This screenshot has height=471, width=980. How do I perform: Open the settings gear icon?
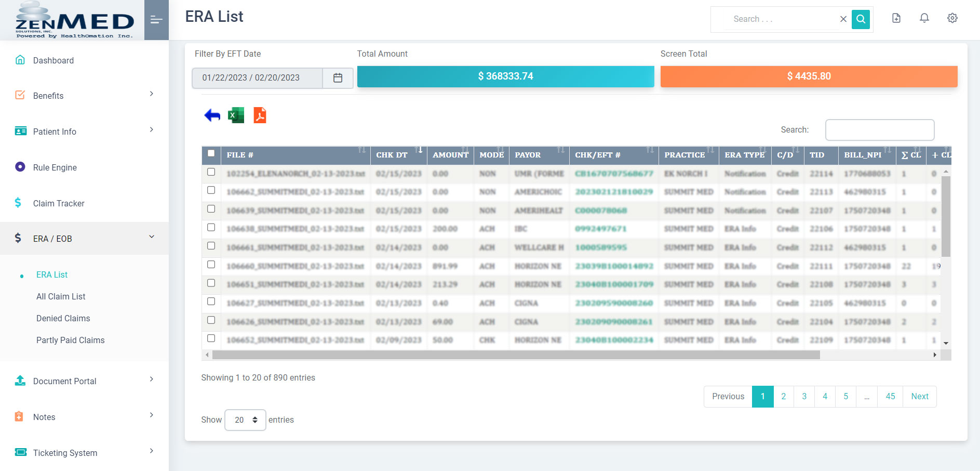tap(952, 18)
